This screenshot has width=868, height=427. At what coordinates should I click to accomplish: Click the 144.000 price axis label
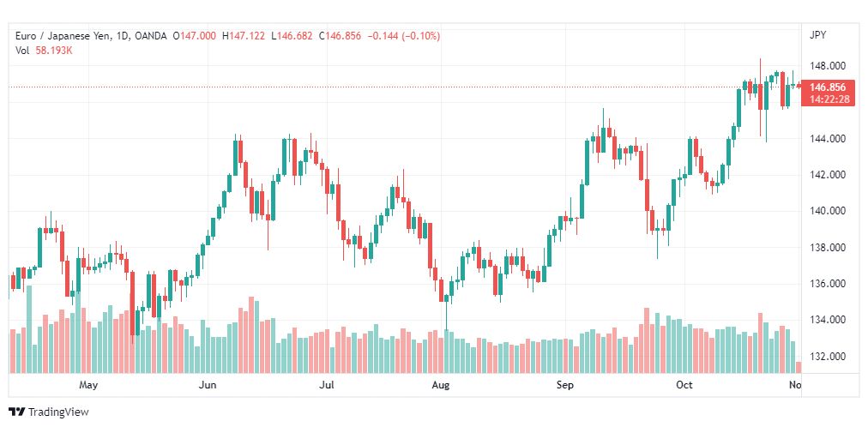[x=827, y=138]
